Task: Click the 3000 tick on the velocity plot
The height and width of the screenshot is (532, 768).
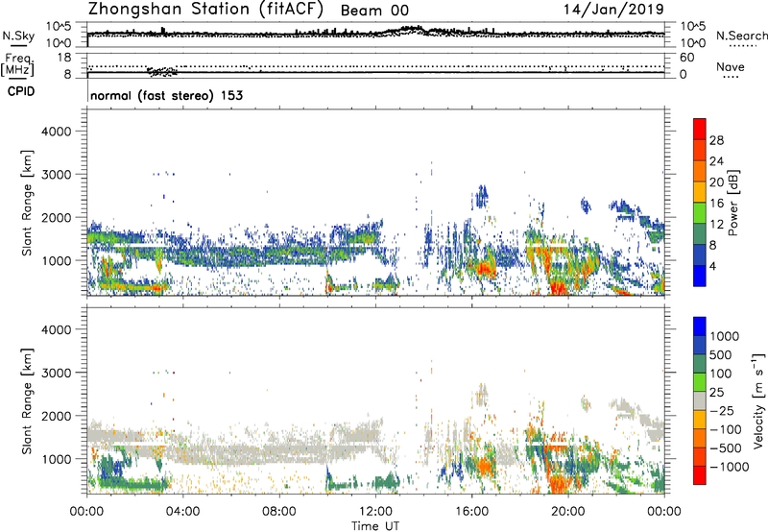Action: 57,373
